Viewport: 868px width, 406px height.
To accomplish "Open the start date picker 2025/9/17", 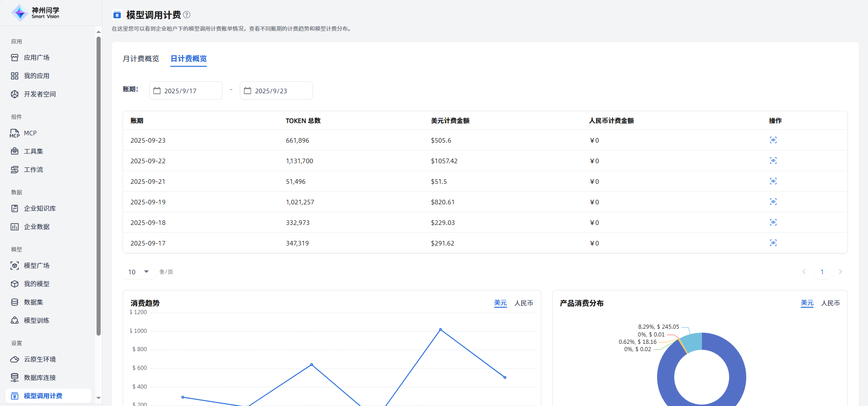I will 185,91.
